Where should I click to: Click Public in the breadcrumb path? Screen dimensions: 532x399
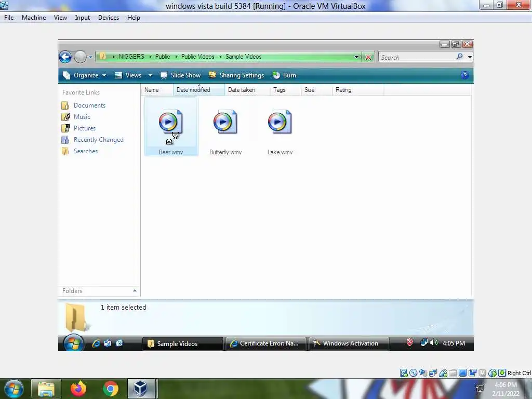click(163, 57)
